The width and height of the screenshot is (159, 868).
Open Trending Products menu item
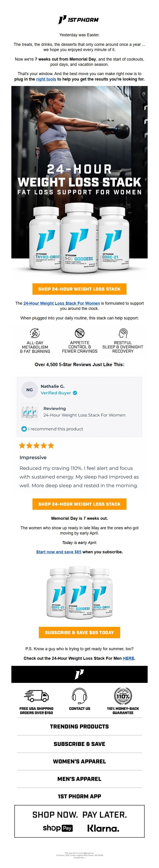click(x=79, y=726)
